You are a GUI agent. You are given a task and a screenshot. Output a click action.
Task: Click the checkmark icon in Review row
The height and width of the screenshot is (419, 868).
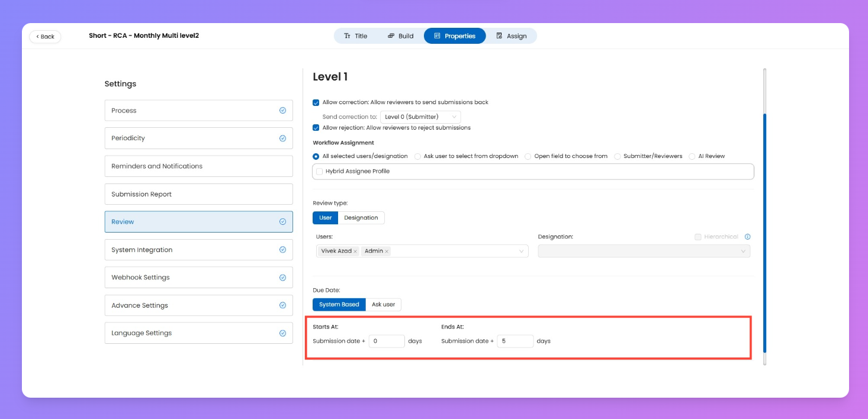[x=282, y=222]
